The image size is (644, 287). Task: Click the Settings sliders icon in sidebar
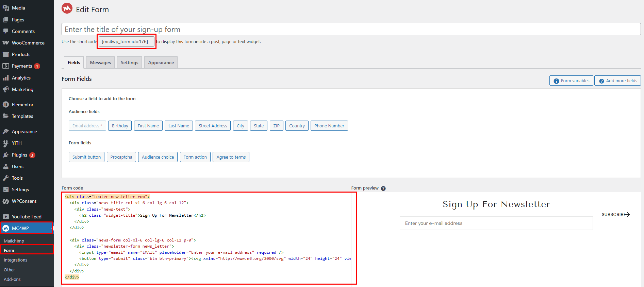pyautogui.click(x=6, y=190)
